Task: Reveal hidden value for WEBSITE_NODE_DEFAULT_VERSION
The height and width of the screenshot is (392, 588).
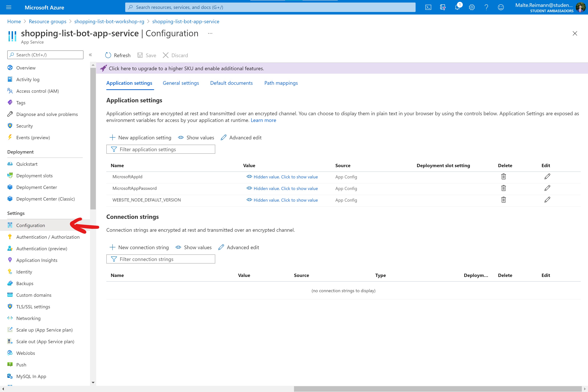Action: pyautogui.click(x=282, y=200)
